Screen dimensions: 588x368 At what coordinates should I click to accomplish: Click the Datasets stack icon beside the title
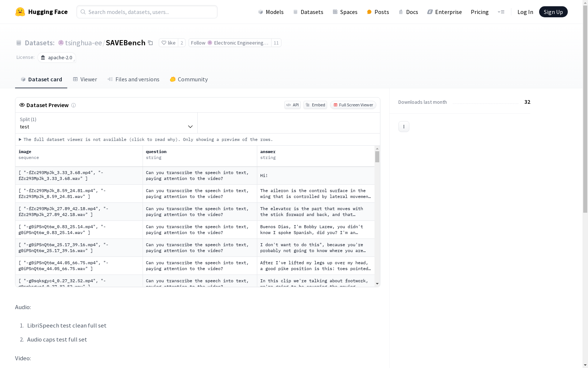pos(19,43)
